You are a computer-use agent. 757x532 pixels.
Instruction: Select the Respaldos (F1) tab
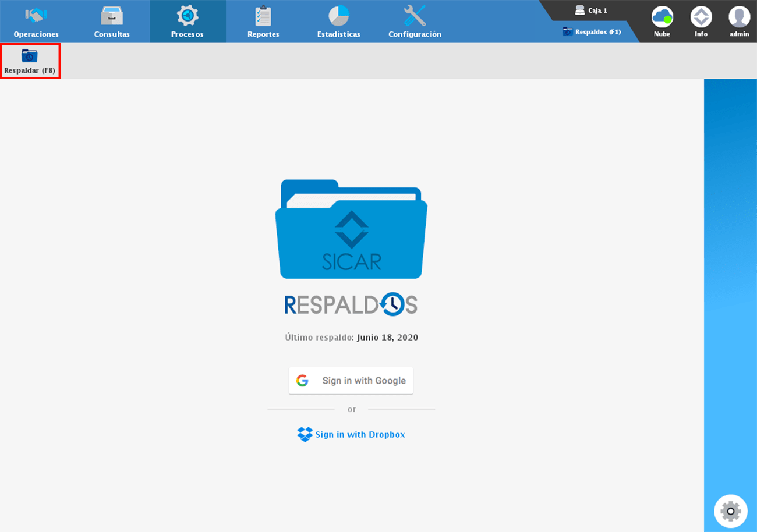pyautogui.click(x=592, y=32)
